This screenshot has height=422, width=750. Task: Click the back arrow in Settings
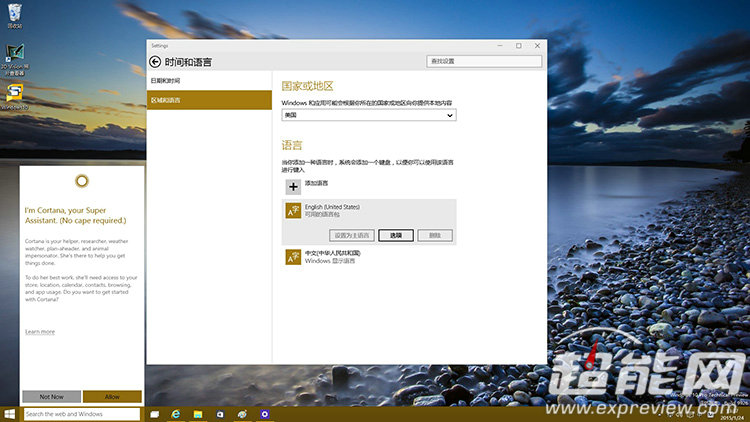tap(155, 61)
